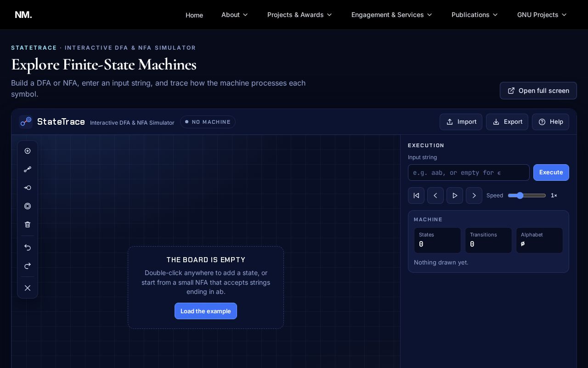Viewport: 588px width, 368px height.
Task: Open the GNU Projects dropdown
Action: coord(542,15)
